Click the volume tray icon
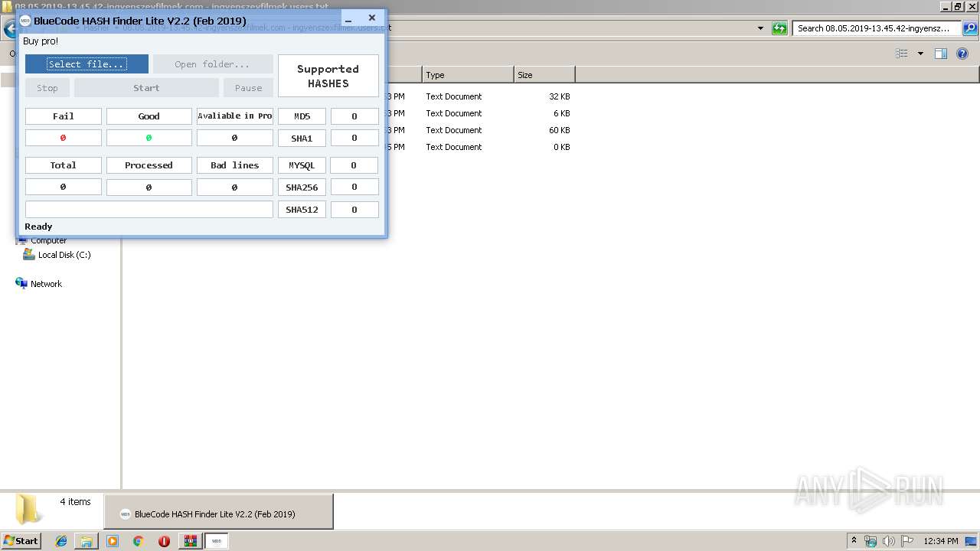The height and width of the screenshot is (551, 980). pyautogui.click(x=888, y=541)
